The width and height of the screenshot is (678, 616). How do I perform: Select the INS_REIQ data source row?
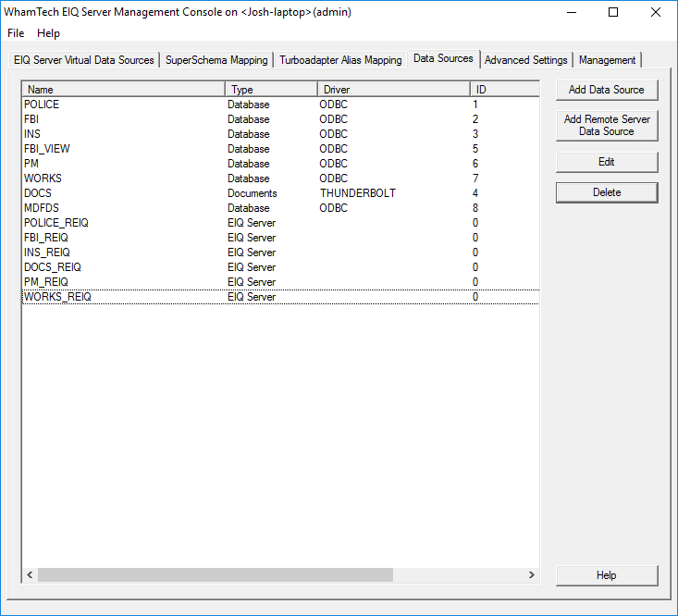click(280, 253)
